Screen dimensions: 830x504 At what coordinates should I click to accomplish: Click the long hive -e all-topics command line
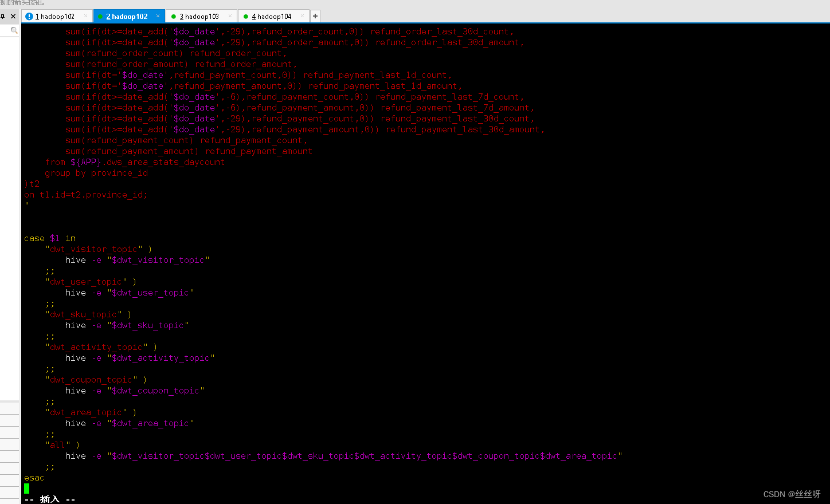tap(344, 456)
